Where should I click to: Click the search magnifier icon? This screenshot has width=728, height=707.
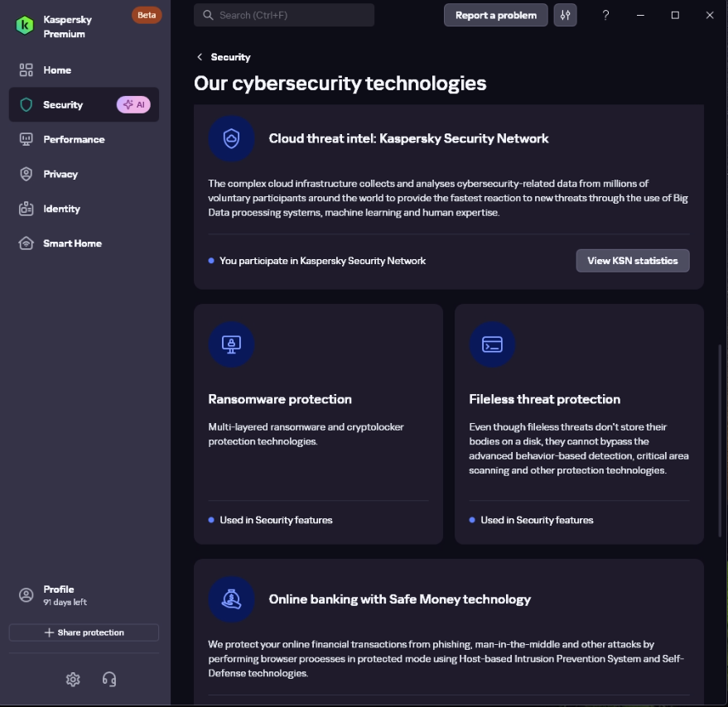(x=208, y=16)
